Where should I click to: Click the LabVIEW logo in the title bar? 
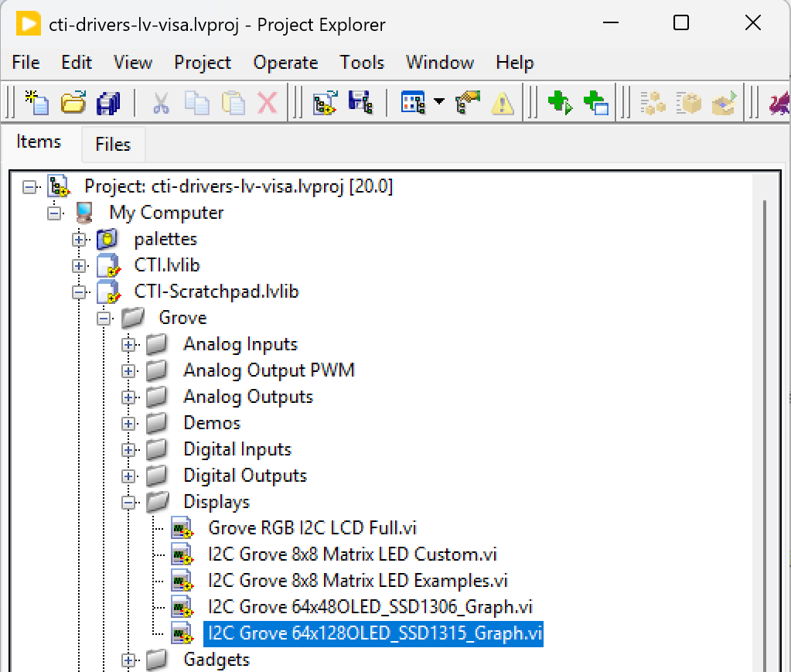tap(29, 23)
